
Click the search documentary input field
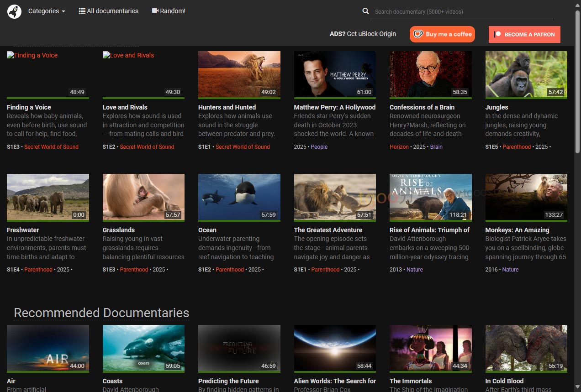[x=463, y=12]
